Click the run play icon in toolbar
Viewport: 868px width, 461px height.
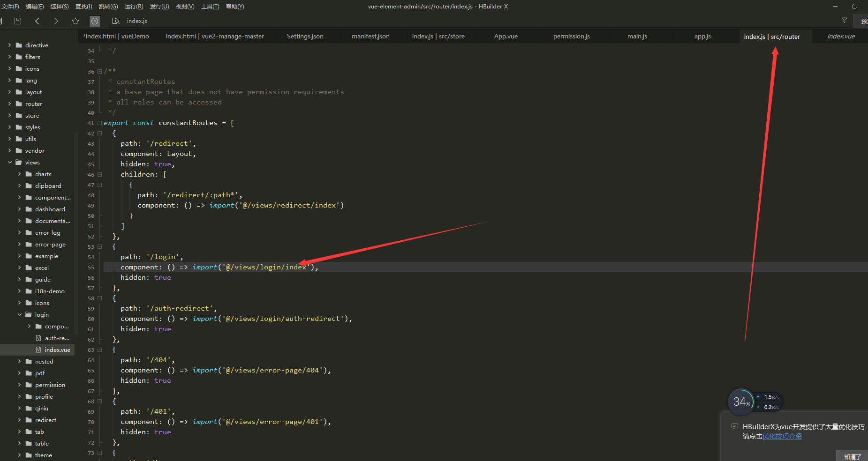click(95, 21)
